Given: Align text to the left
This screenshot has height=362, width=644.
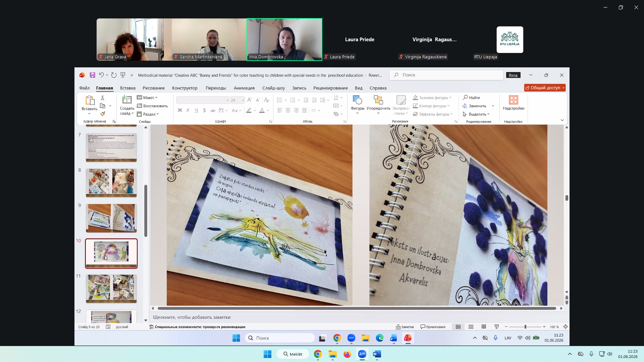Looking at the screenshot, I should [x=280, y=110].
